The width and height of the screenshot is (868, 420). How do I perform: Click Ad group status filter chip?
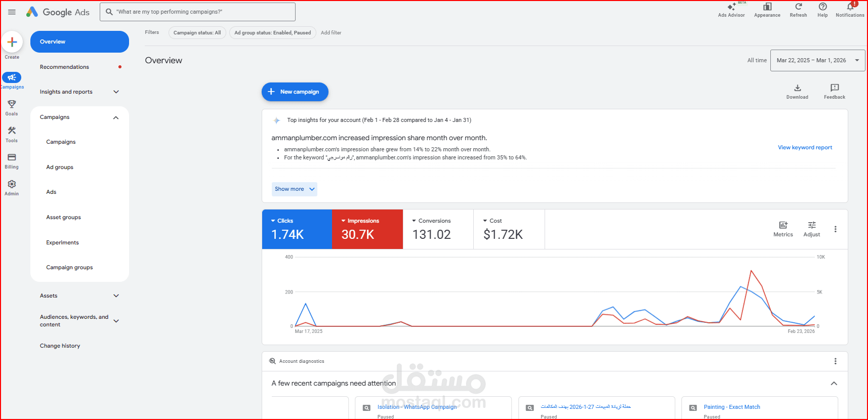273,33
